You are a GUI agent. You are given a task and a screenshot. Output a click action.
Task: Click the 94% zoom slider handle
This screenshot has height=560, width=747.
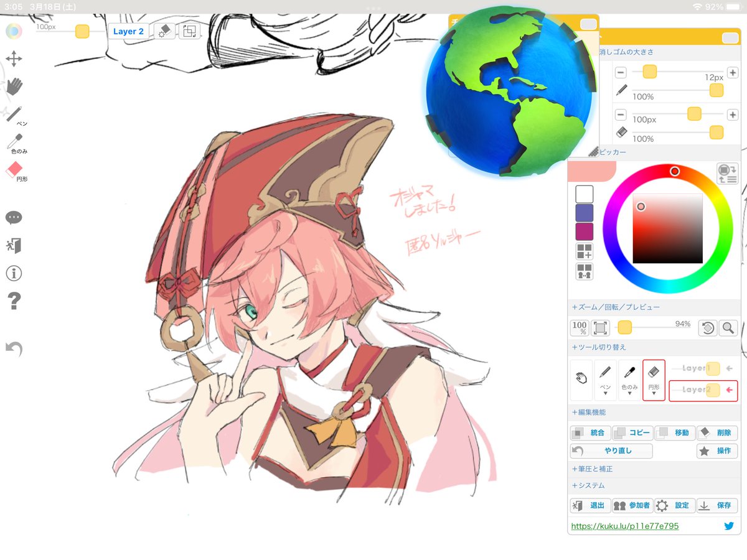click(x=624, y=327)
